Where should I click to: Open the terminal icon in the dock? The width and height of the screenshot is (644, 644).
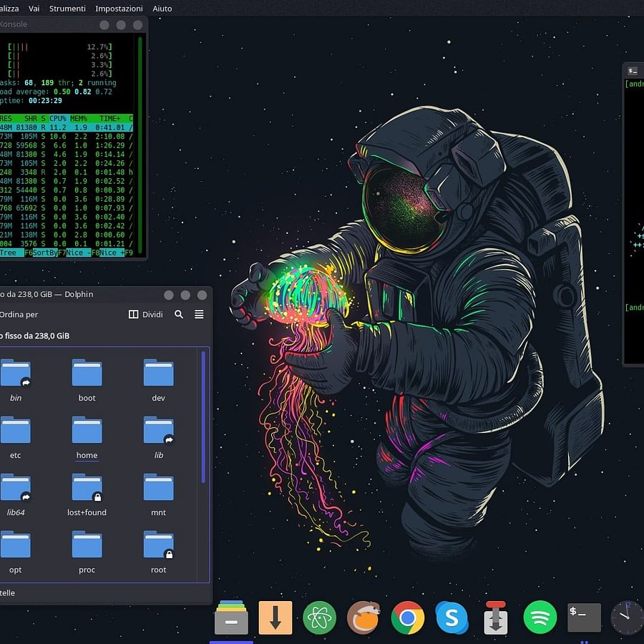pos(584,617)
